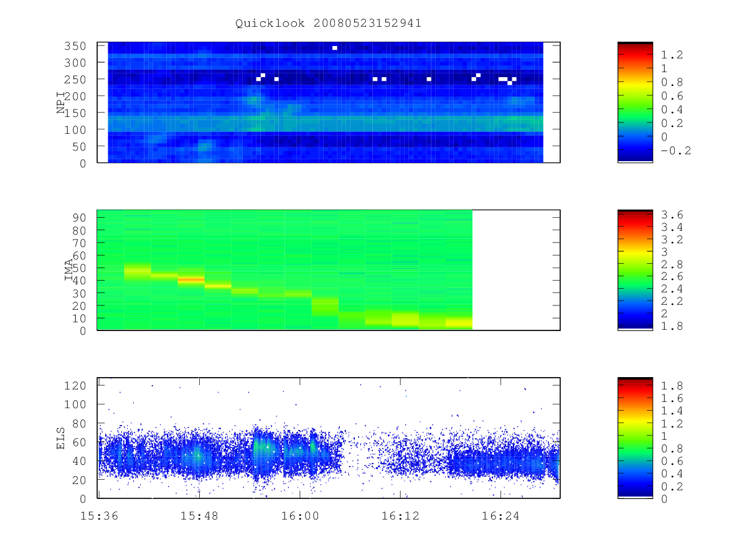This screenshot has width=747, height=560.
Task: Click the IMA axis label
Action: 68,271
